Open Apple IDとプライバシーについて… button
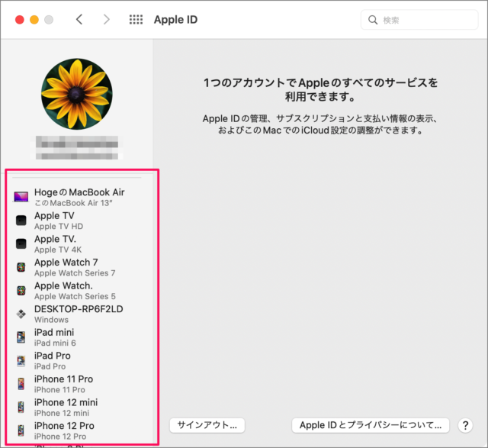488x448 pixels. (x=371, y=425)
